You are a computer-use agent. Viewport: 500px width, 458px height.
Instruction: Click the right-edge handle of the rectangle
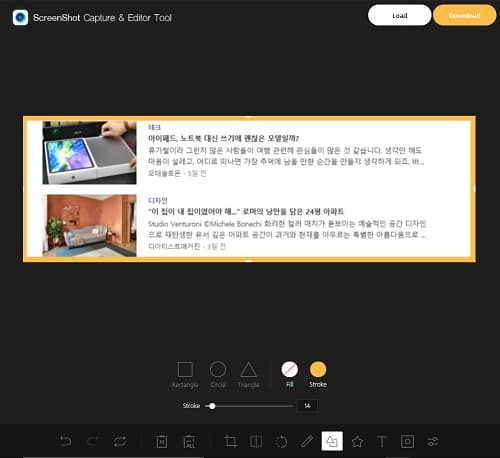[474, 189]
